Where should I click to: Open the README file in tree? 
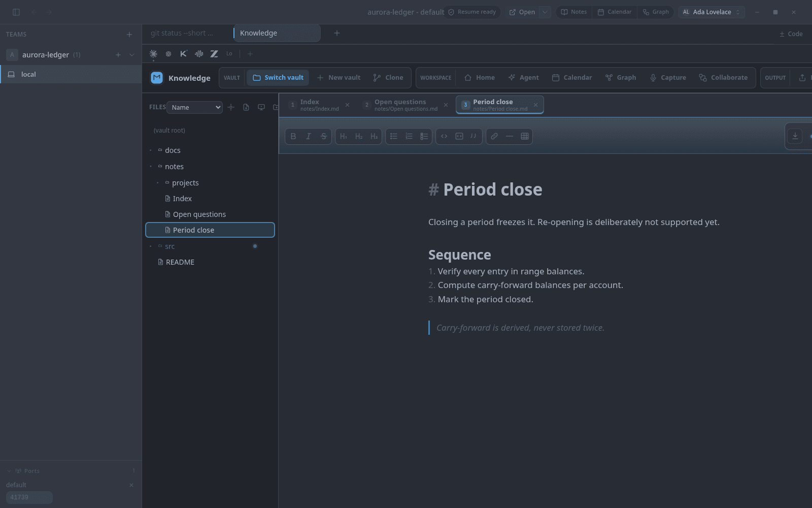[x=210, y=262]
